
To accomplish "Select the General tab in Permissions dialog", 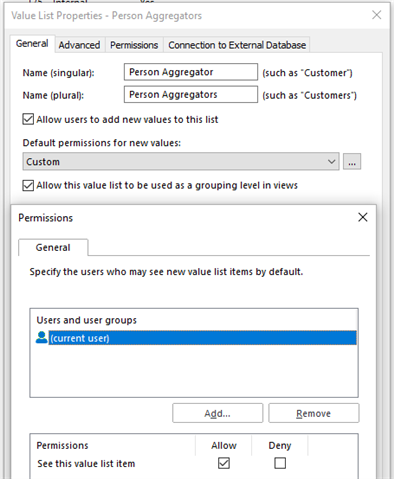I will pos(53,247).
